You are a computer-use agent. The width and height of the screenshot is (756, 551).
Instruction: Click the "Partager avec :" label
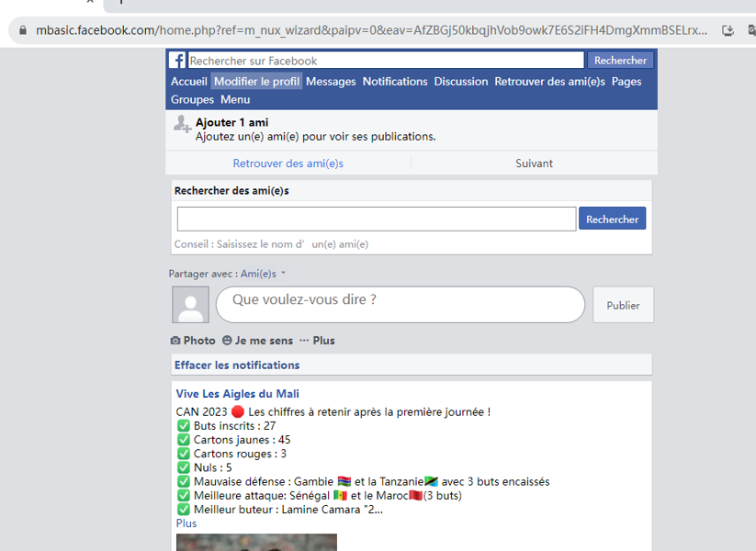coord(203,274)
